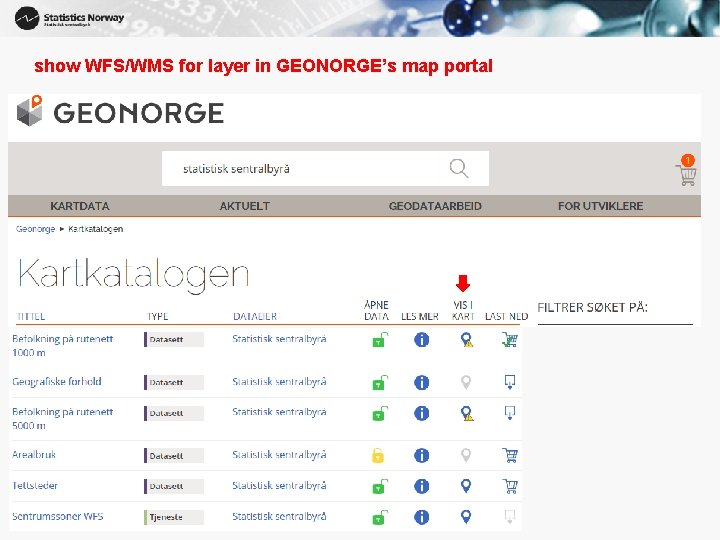Open the KARTDATA menu
This screenshot has height=540, width=720.
click(80, 206)
